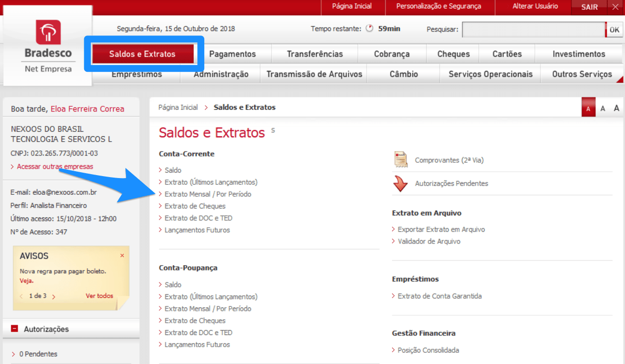Viewport: 625px width, 364px height.
Task: Open Extrato Mensal / Por Período under Conta-Poupança
Action: click(208, 309)
